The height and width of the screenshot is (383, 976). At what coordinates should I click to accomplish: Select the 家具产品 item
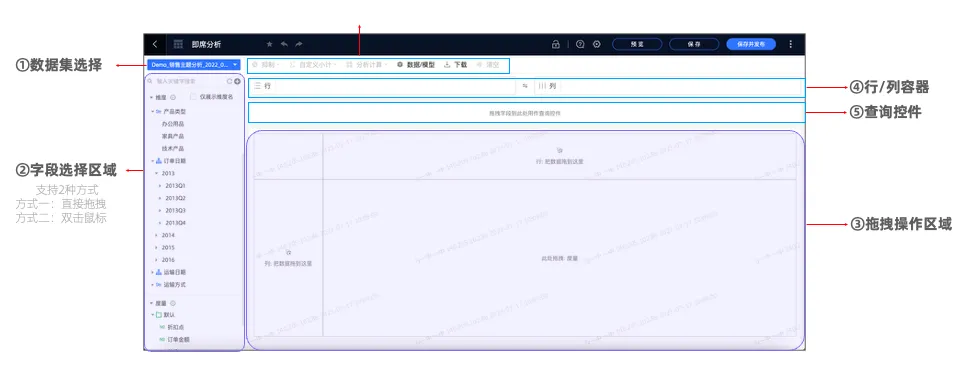pyautogui.click(x=172, y=136)
